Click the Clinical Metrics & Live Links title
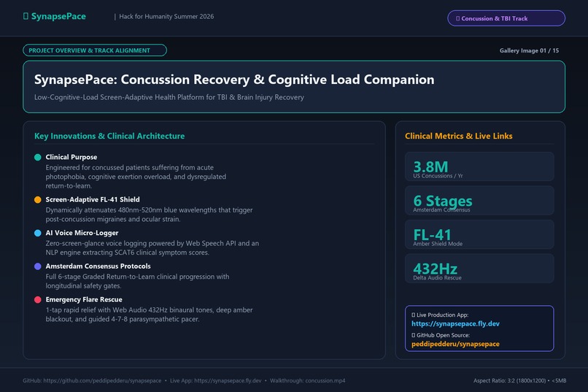 coord(459,137)
